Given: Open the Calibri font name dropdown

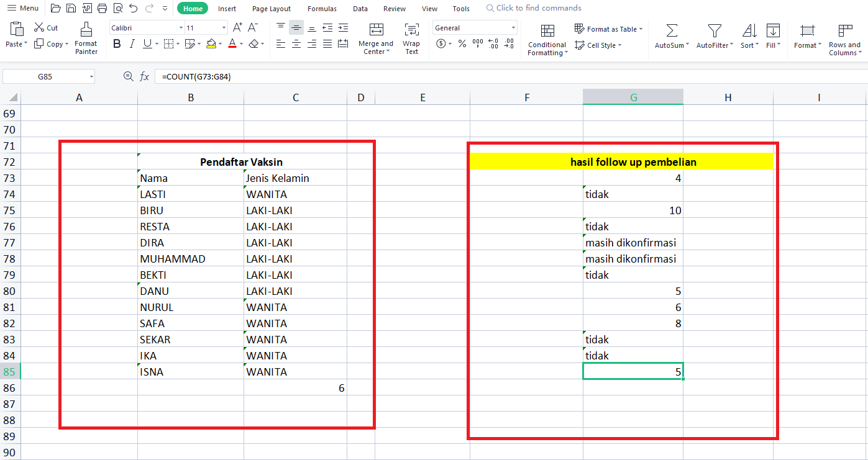Looking at the screenshot, I should pyautogui.click(x=181, y=28).
